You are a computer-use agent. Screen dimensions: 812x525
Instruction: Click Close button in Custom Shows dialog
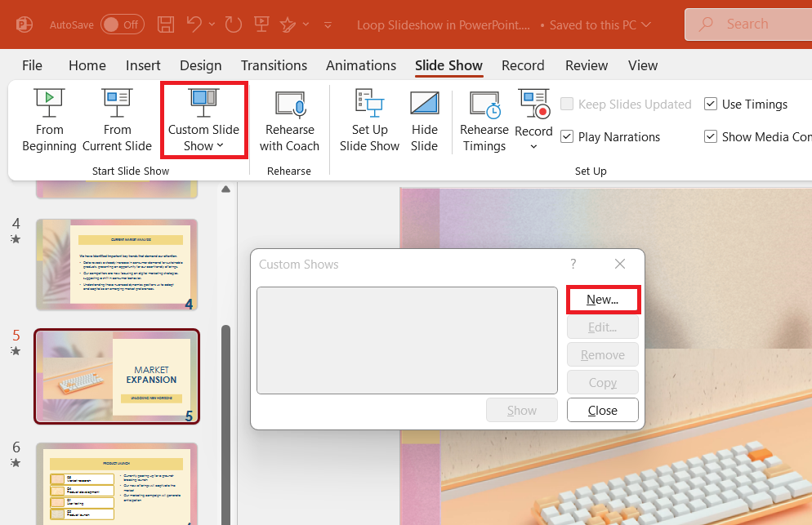pos(603,411)
